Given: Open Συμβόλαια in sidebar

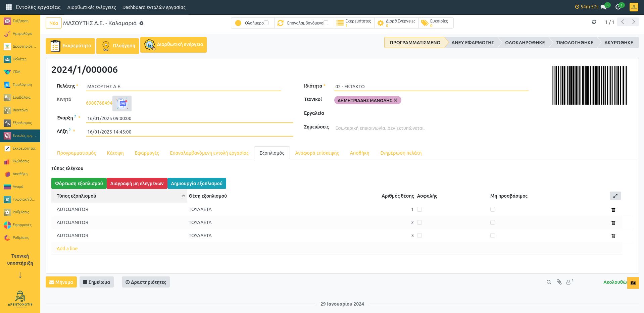Looking at the screenshot, I should point(20,97).
